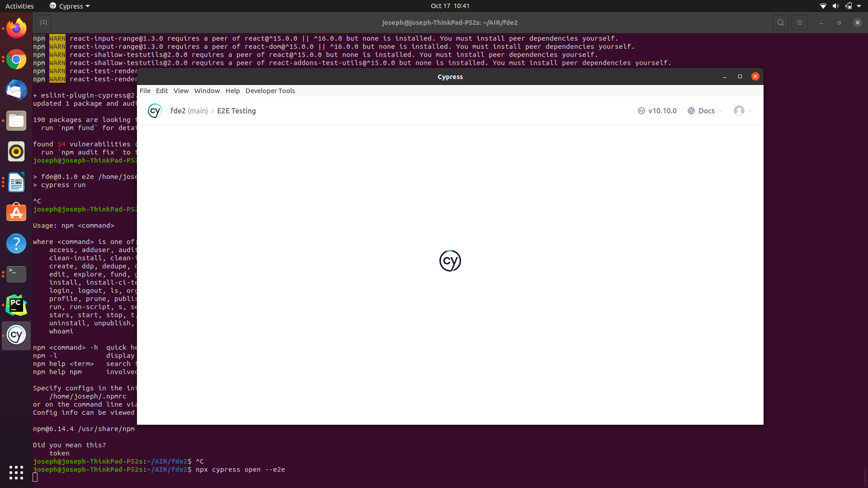Minimize the Cypress window
This screenshot has height=488, width=868.
click(725, 77)
